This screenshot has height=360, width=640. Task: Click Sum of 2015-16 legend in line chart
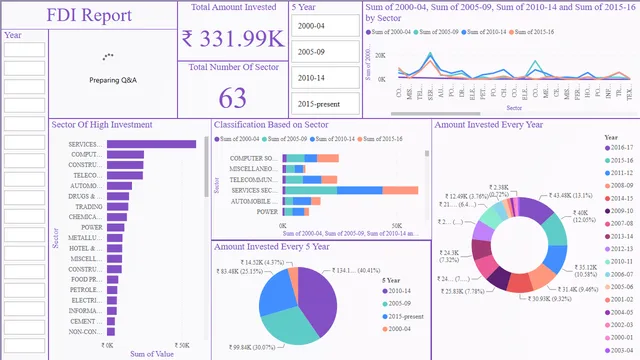[x=531, y=32]
